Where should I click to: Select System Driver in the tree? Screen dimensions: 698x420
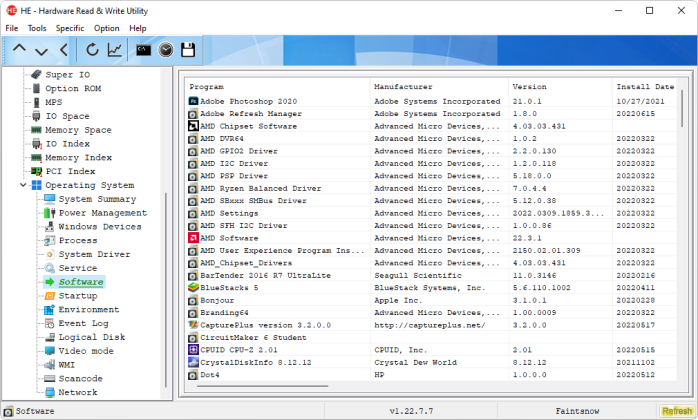(x=94, y=254)
